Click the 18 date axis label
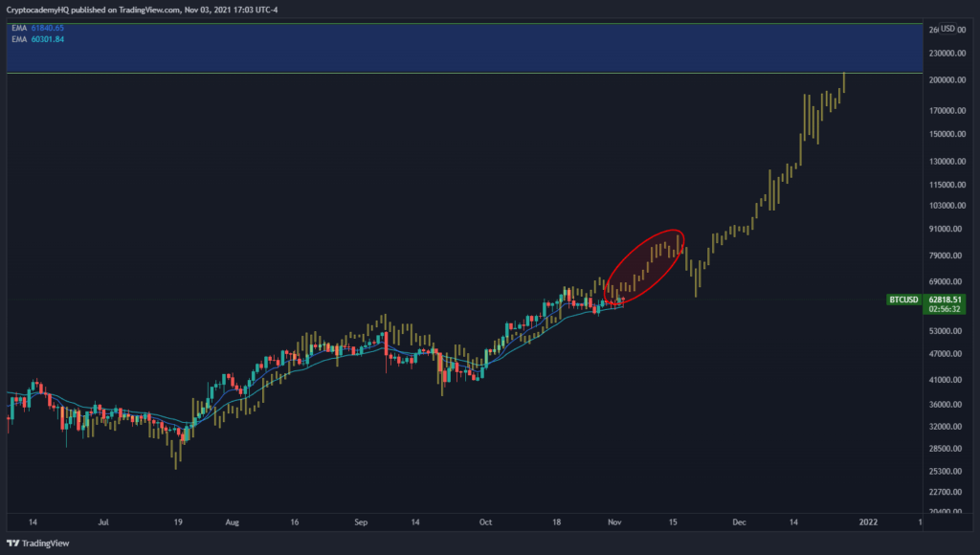Screen dimensions: 980x555 (x=556, y=522)
